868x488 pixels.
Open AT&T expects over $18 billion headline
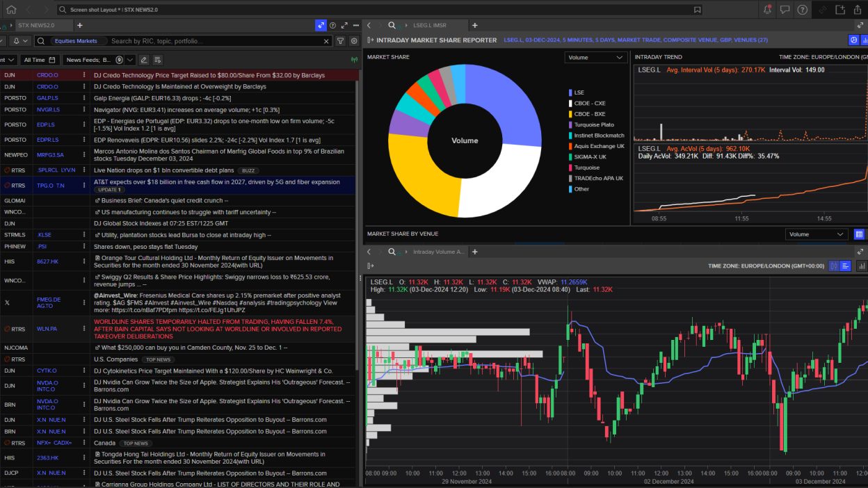click(x=217, y=182)
